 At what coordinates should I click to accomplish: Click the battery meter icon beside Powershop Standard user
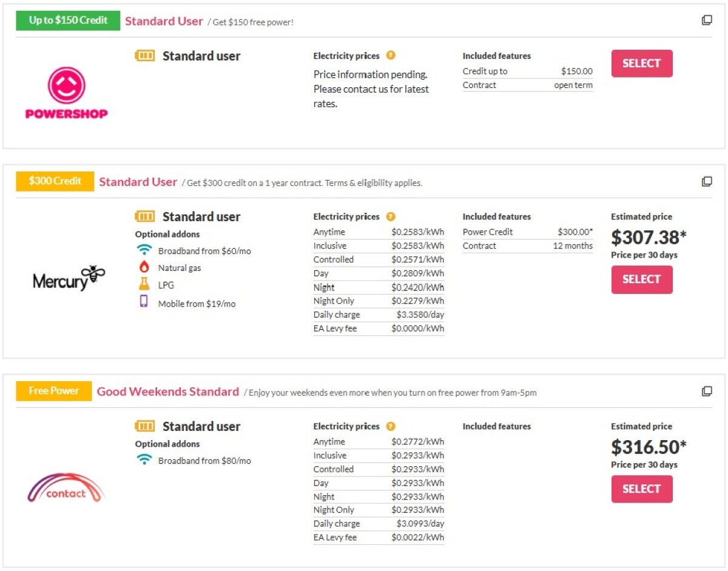tap(145, 55)
